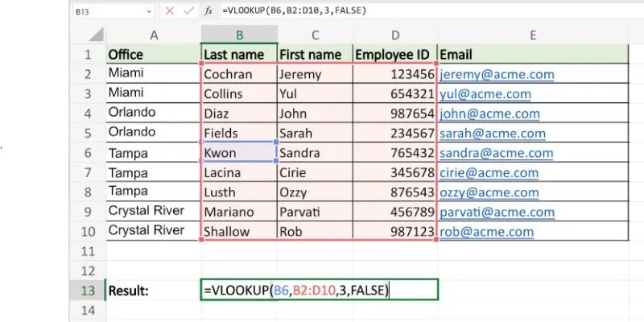Select the Ozzy first name cell
644x322 pixels.
pos(315,192)
